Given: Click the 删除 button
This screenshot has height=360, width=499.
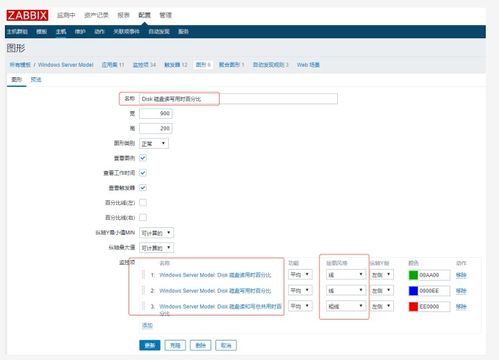Looking at the screenshot, I should (x=201, y=345).
